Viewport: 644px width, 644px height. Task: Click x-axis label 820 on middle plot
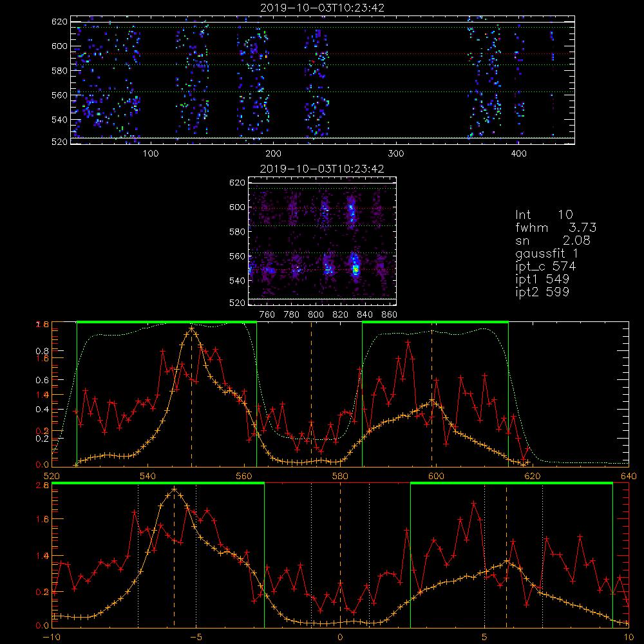point(341,315)
